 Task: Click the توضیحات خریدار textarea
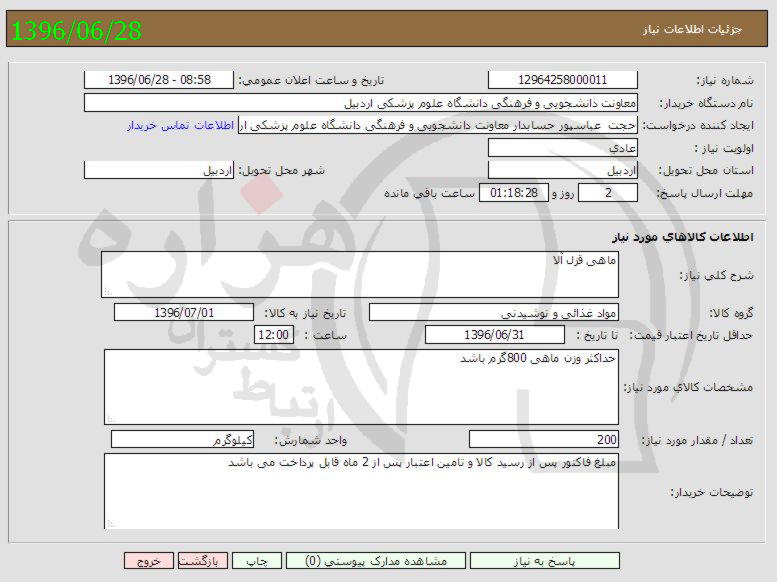click(361, 491)
